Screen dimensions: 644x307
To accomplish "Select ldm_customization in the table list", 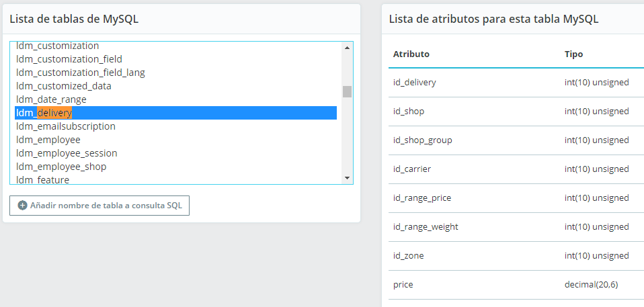I will pos(58,46).
